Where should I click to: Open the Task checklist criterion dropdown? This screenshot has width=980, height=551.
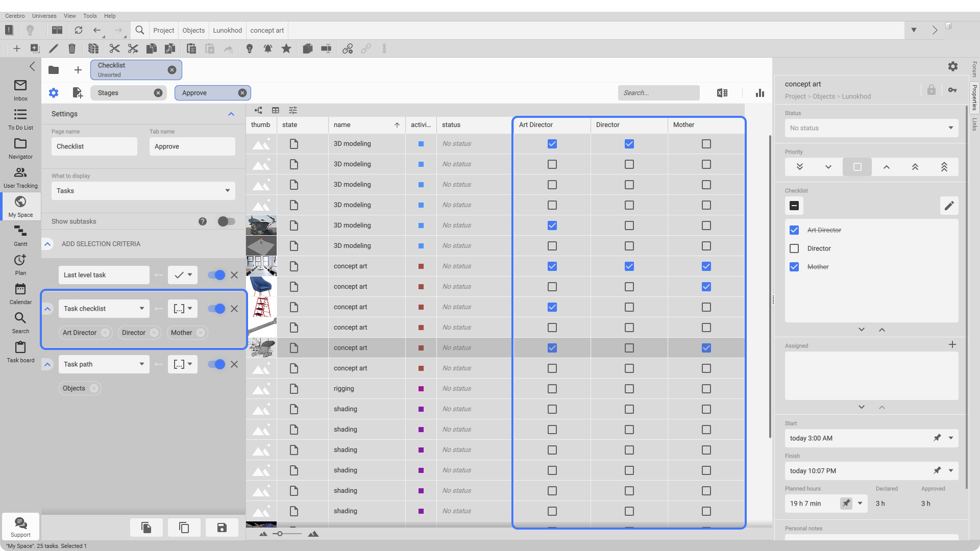[104, 309]
